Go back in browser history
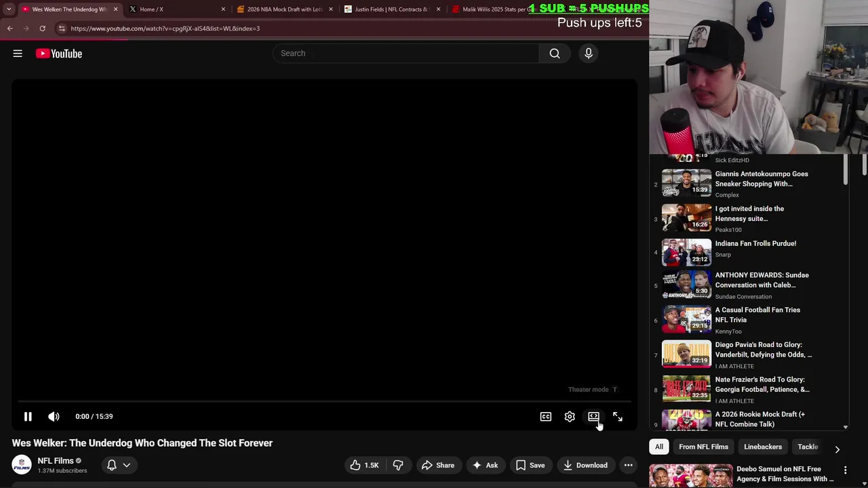 pos(10,28)
